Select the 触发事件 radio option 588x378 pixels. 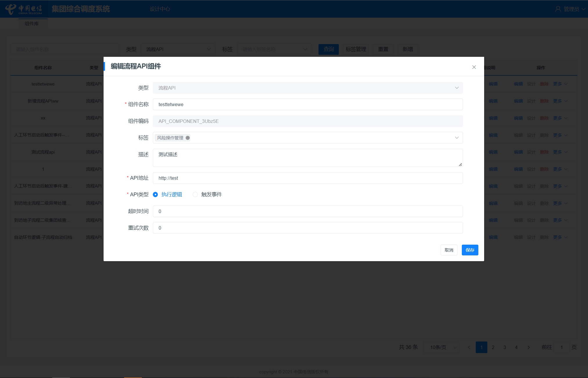195,195
